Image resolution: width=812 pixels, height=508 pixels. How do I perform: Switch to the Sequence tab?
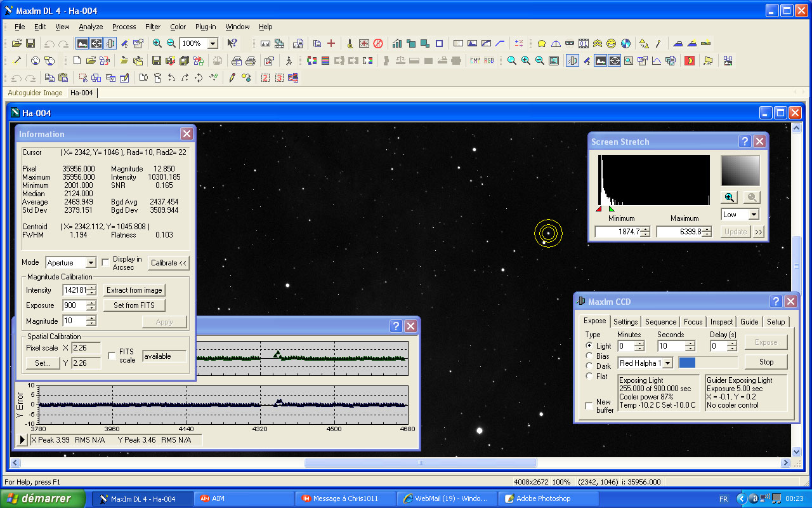tap(660, 322)
